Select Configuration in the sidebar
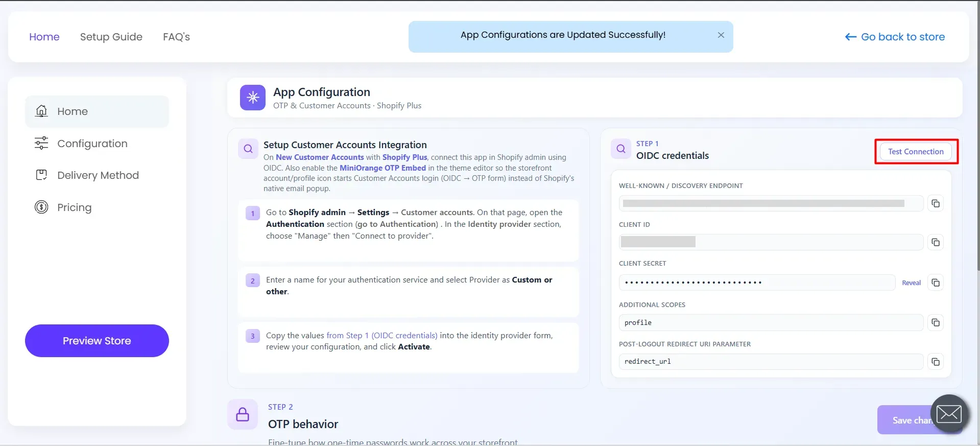The height and width of the screenshot is (446, 980). pos(97,144)
